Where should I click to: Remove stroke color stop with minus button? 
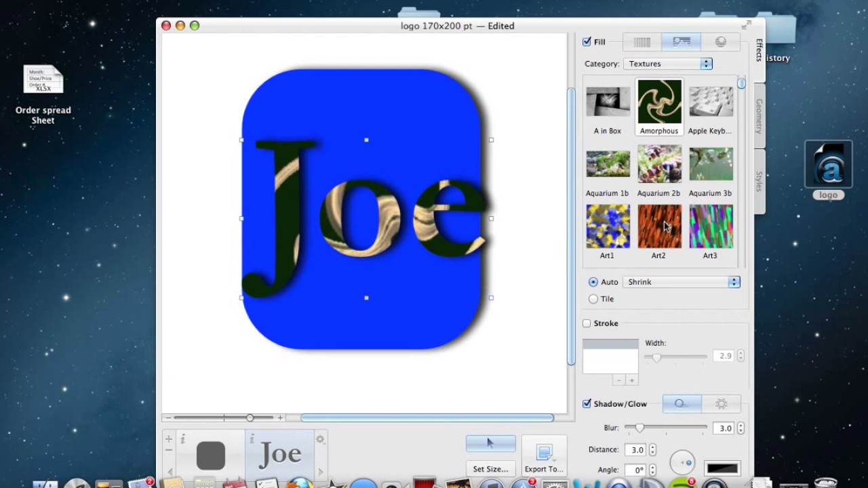(x=618, y=380)
